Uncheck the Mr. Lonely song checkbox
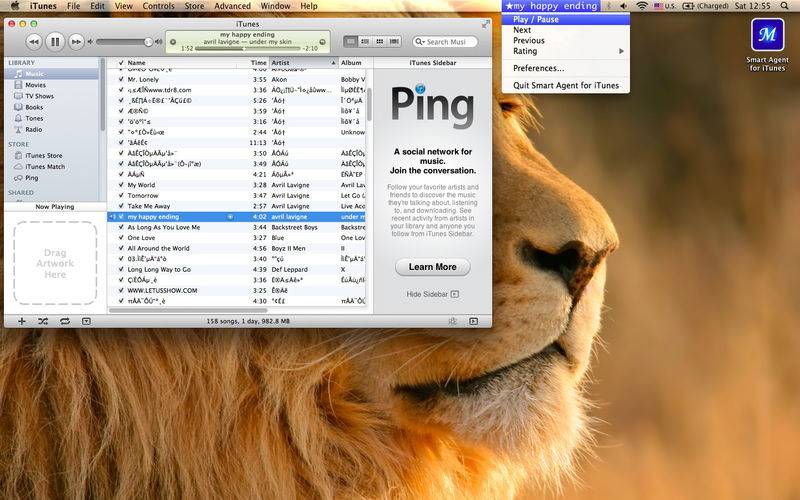This screenshot has width=800, height=500. [x=121, y=80]
